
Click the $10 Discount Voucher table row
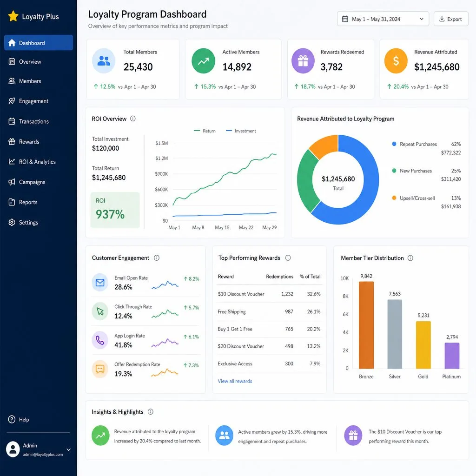pos(269,294)
